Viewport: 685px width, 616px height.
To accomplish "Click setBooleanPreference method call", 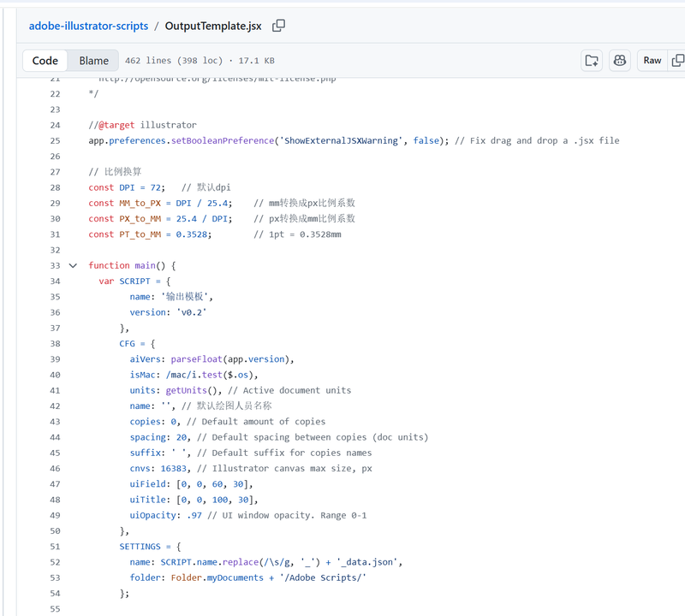I will point(223,140).
